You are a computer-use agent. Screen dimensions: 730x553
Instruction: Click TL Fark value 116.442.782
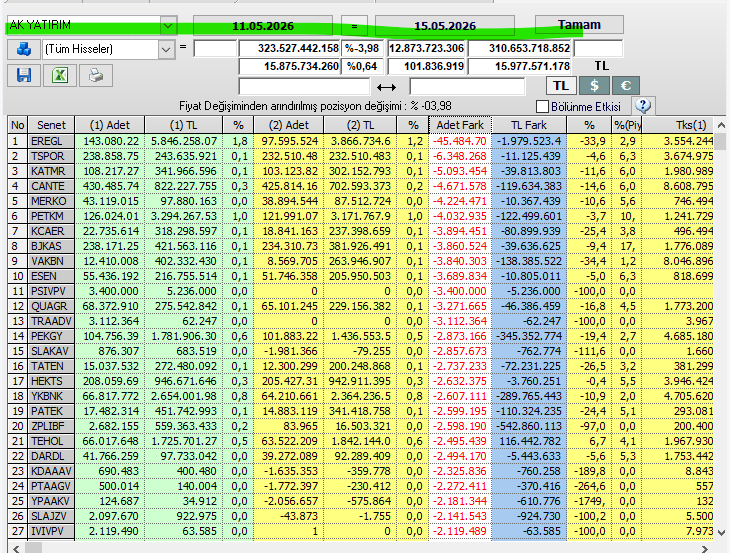tap(529, 441)
